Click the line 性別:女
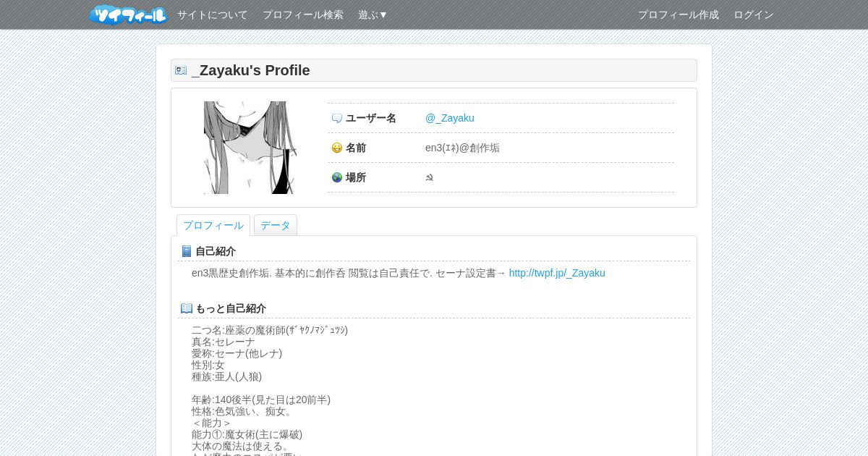Viewport: 868px width, 456px height. (208, 365)
